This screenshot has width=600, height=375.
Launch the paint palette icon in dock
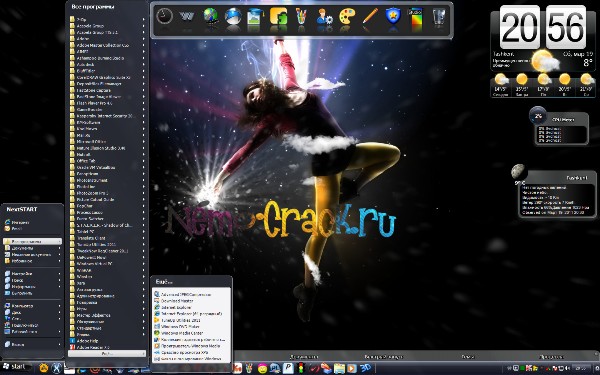coord(347,16)
